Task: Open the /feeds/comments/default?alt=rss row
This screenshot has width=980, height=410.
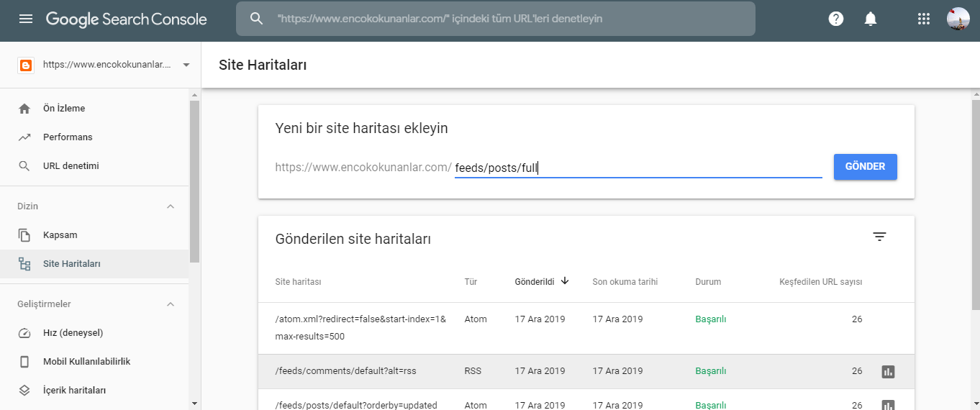Action: pos(586,371)
